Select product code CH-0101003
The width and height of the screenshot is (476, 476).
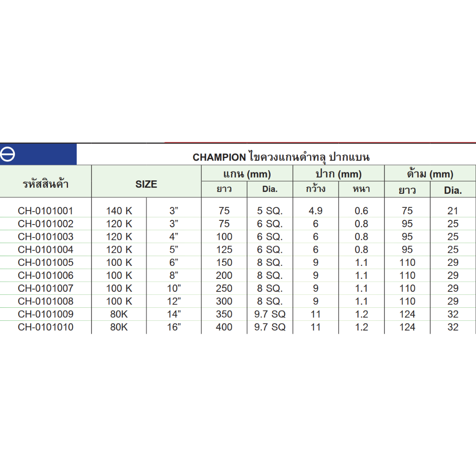click(46, 237)
